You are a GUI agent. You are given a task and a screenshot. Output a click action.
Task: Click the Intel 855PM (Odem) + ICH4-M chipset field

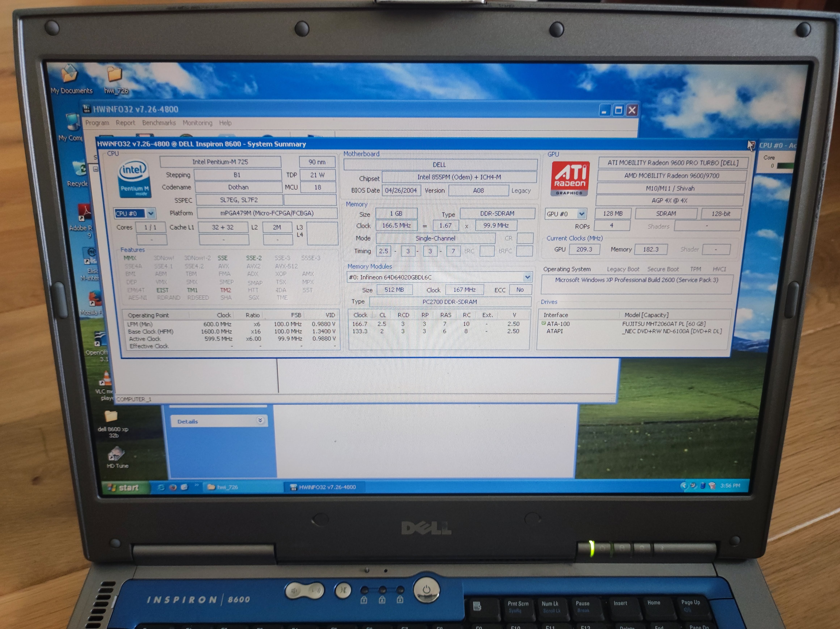tap(459, 177)
